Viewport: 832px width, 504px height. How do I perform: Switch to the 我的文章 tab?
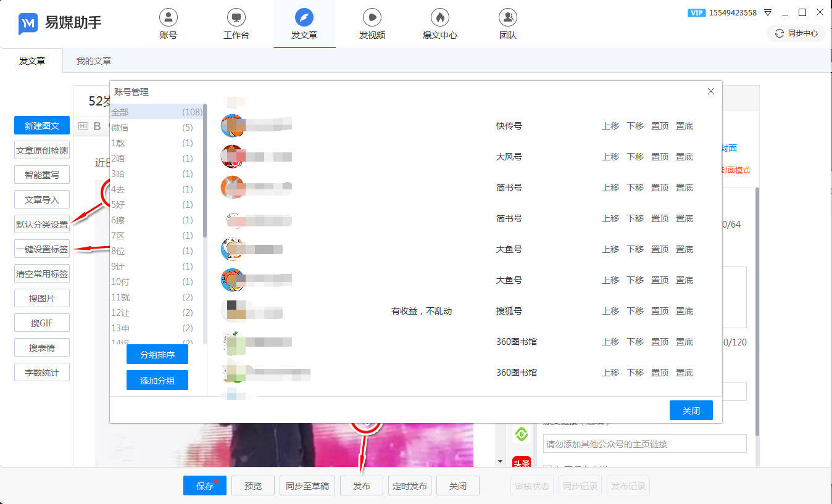(x=95, y=61)
